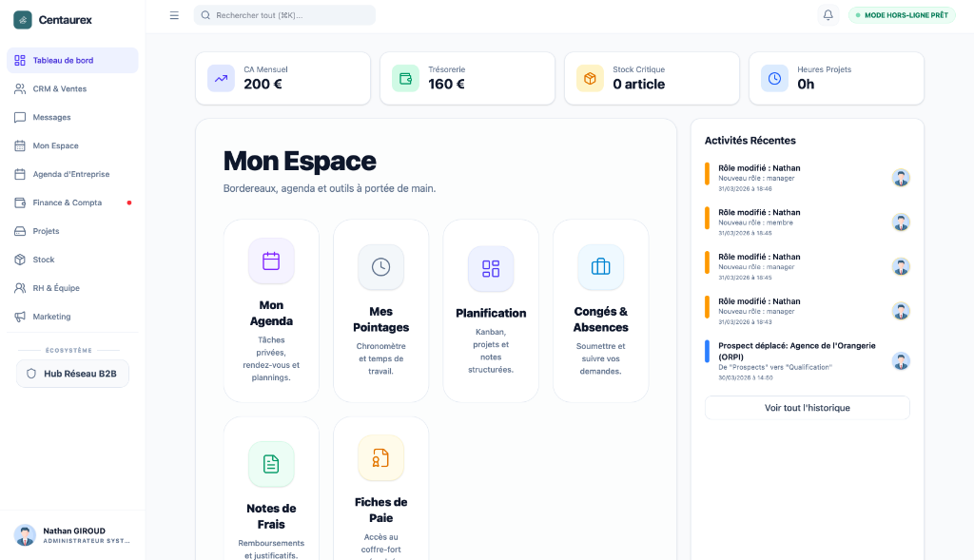Click the Tableau de bord sidebar icon
974x560 pixels.
(20, 60)
